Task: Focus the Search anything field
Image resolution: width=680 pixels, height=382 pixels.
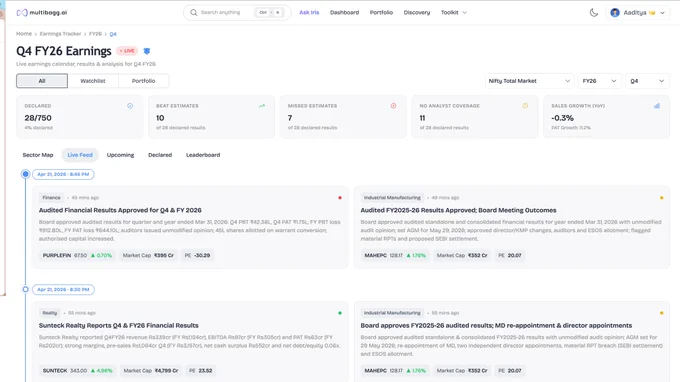Action: click(x=237, y=13)
